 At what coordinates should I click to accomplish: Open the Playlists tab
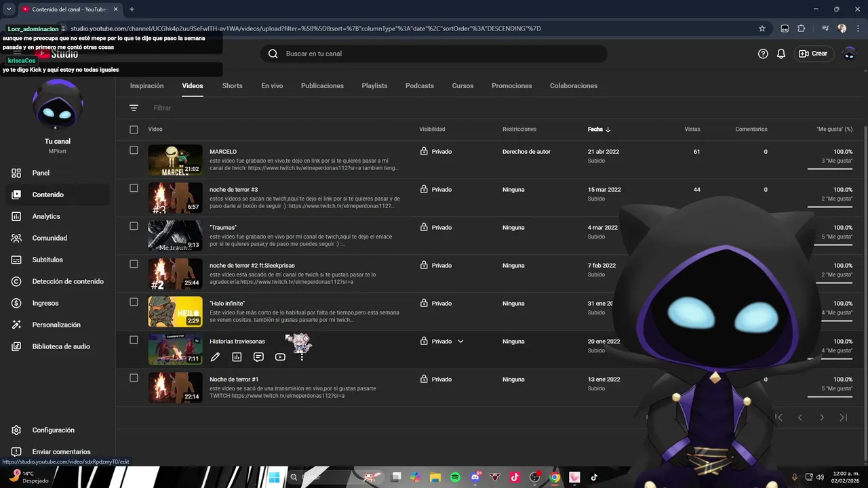(x=374, y=86)
